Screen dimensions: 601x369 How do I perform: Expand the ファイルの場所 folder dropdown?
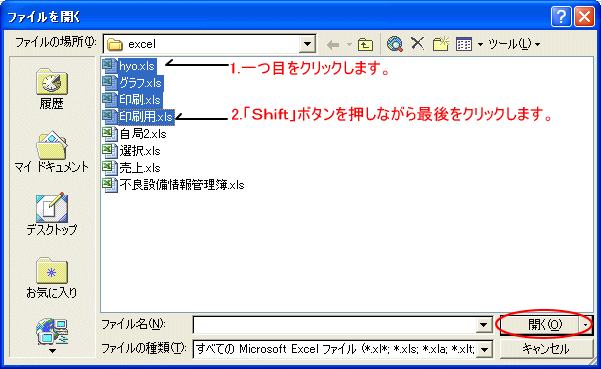click(307, 44)
